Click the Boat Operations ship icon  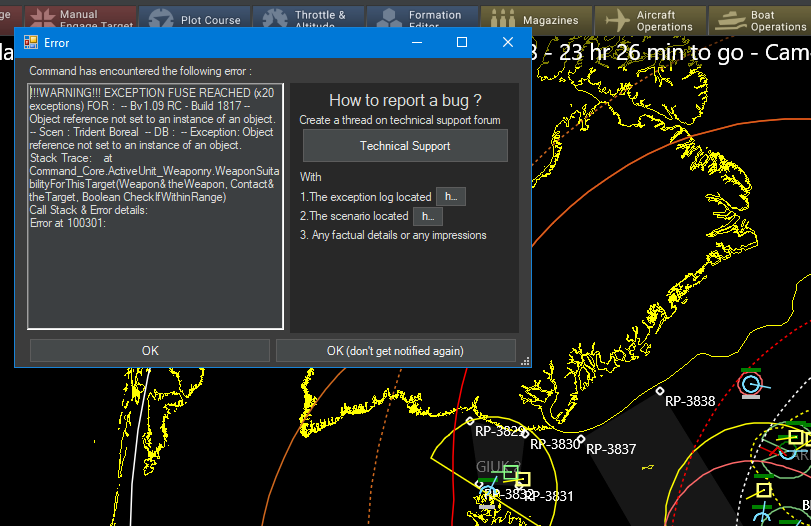730,22
